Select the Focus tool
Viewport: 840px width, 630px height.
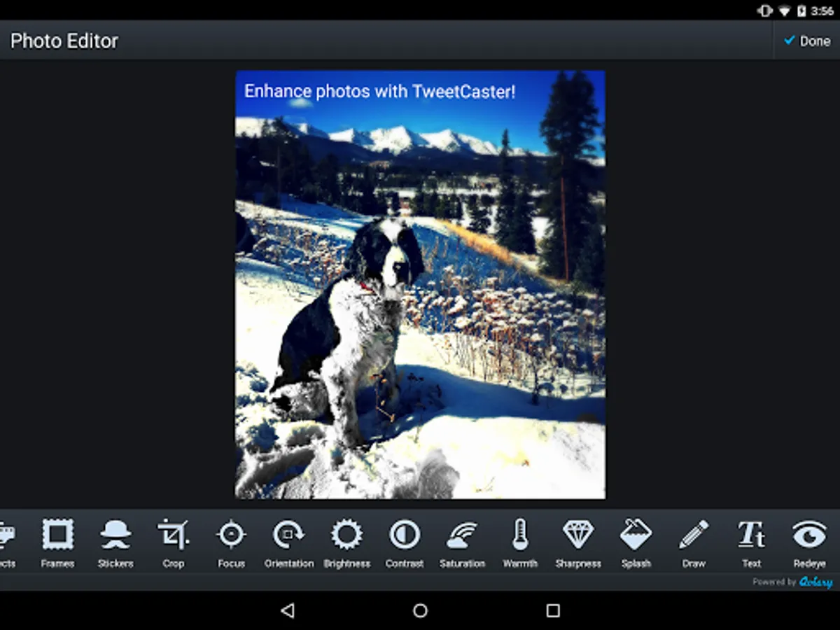(x=231, y=543)
